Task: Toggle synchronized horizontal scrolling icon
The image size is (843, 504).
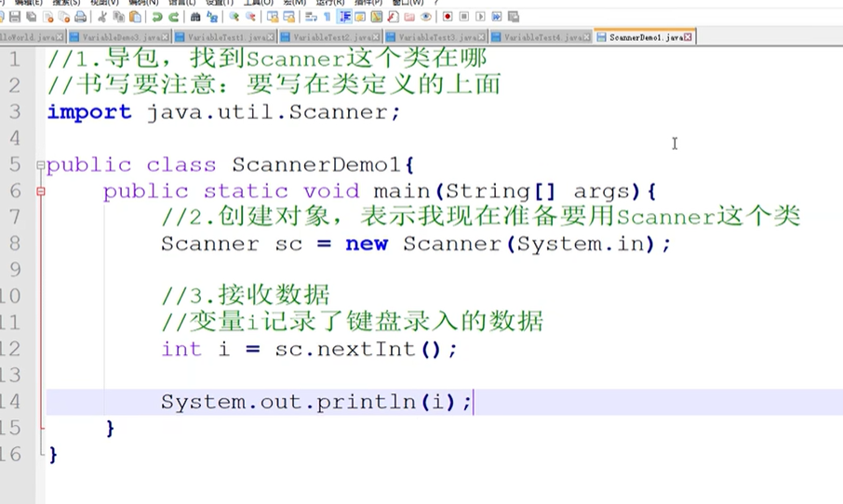Action: coord(289,17)
